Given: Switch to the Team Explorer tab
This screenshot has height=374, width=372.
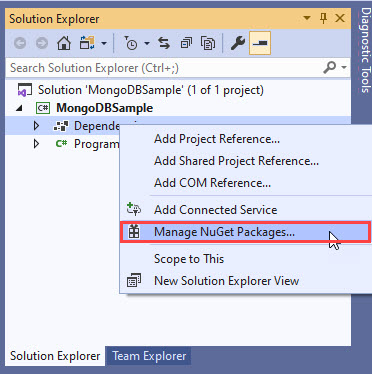Looking at the screenshot, I should (x=149, y=356).
